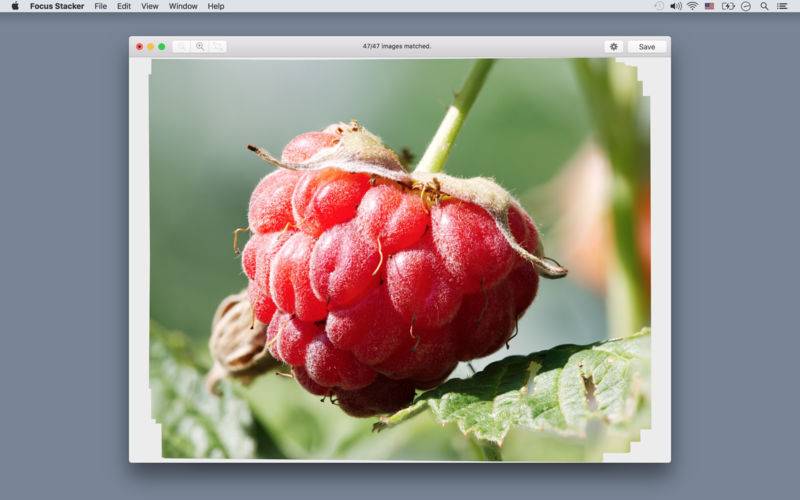This screenshot has height=500, width=800.
Task: Open the Edit menu
Action: [124, 6]
